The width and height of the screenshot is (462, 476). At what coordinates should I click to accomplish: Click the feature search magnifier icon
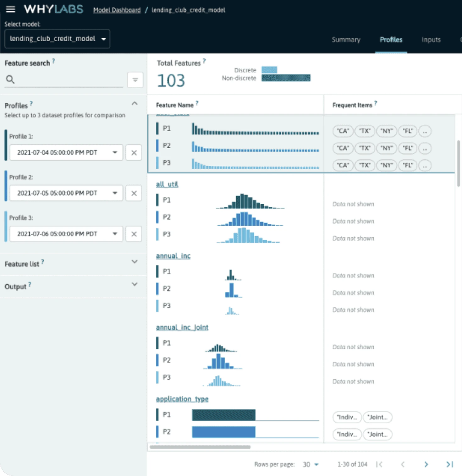click(x=10, y=79)
